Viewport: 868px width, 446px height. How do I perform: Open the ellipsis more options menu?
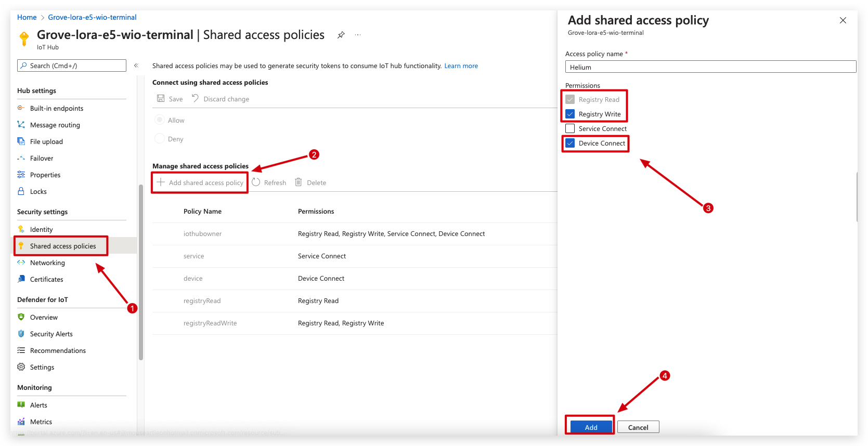pyautogui.click(x=358, y=35)
